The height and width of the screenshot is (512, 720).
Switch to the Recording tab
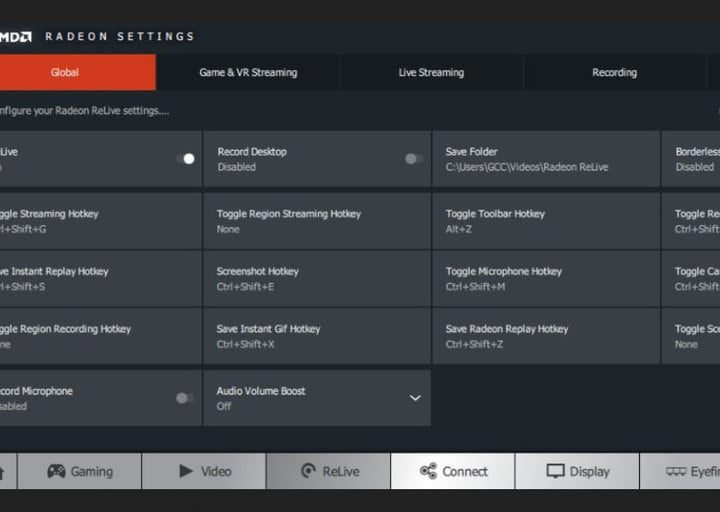click(x=614, y=73)
